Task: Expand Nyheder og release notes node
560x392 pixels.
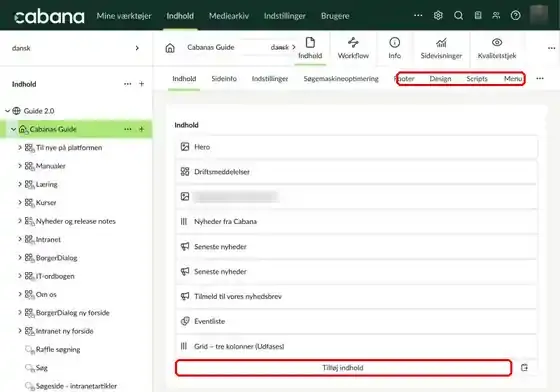Action: pos(20,221)
